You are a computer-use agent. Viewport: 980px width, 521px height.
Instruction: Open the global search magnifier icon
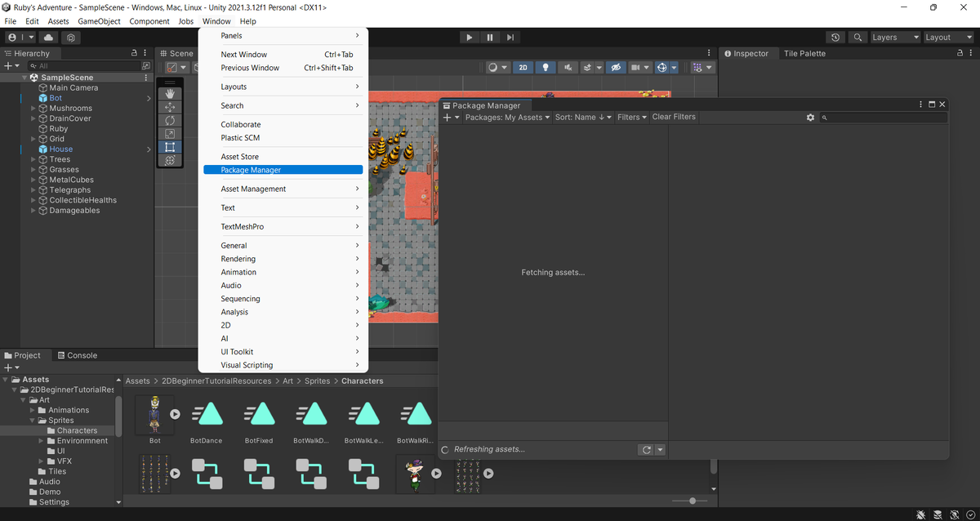(857, 38)
